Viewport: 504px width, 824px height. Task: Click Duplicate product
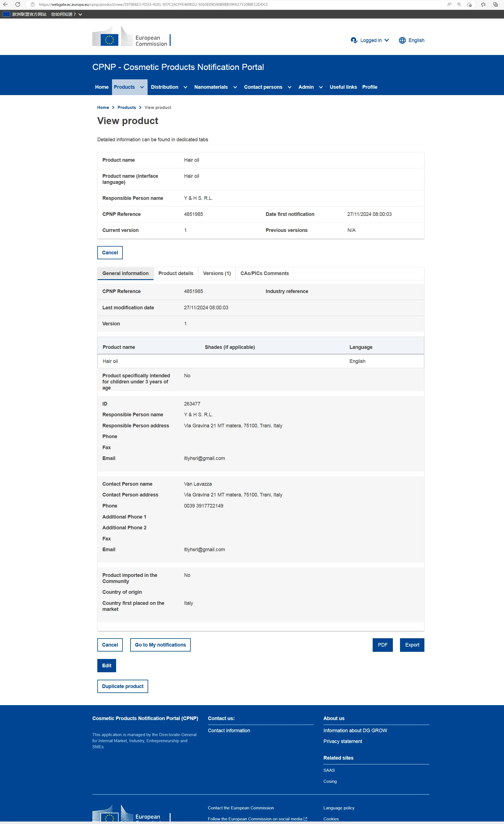pos(123,686)
